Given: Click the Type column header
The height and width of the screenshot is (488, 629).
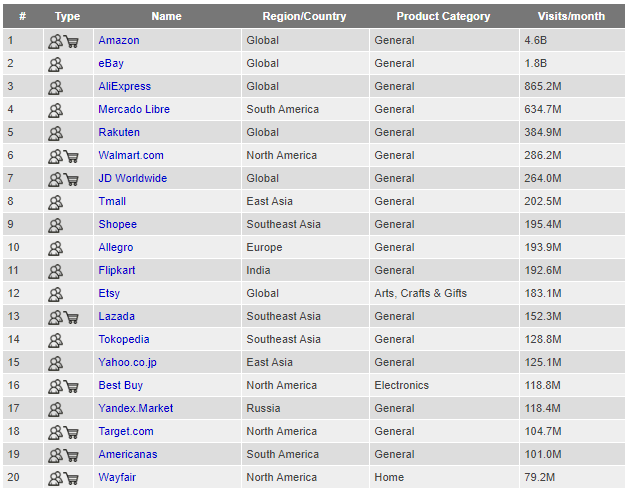Looking at the screenshot, I should coord(67,16).
